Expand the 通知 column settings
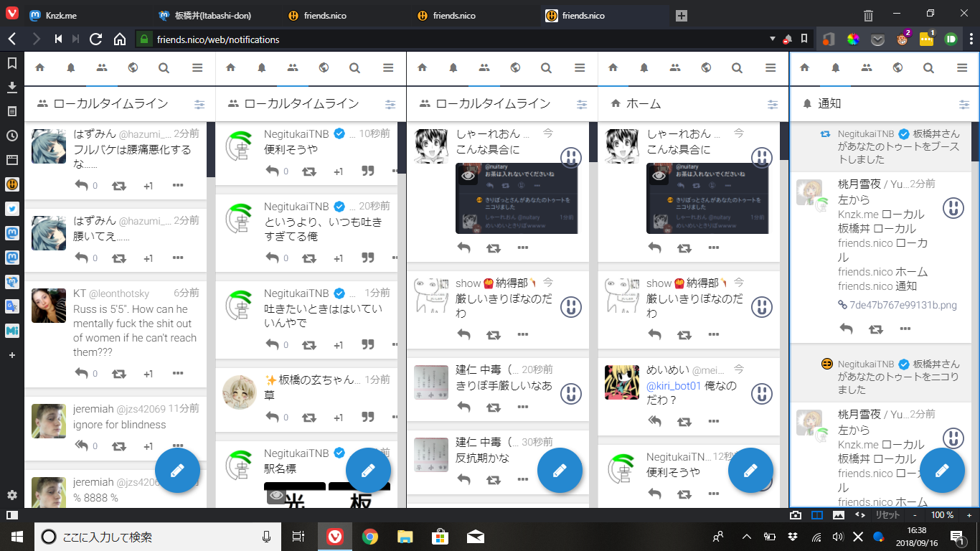The width and height of the screenshot is (980, 551). click(963, 104)
